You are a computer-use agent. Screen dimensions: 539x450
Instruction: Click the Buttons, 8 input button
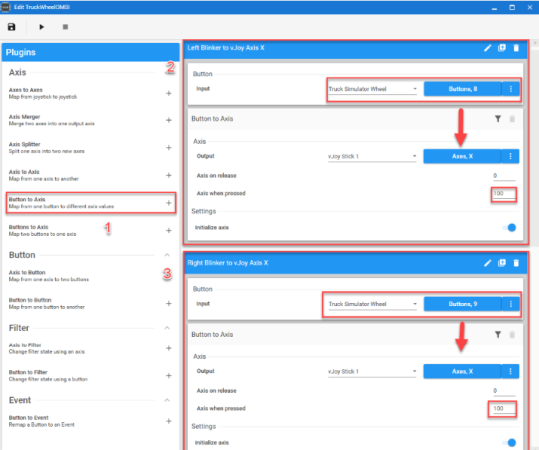(463, 89)
